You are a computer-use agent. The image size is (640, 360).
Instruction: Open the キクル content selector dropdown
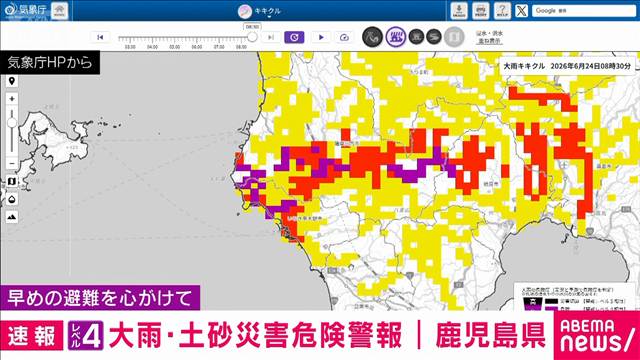(260, 11)
